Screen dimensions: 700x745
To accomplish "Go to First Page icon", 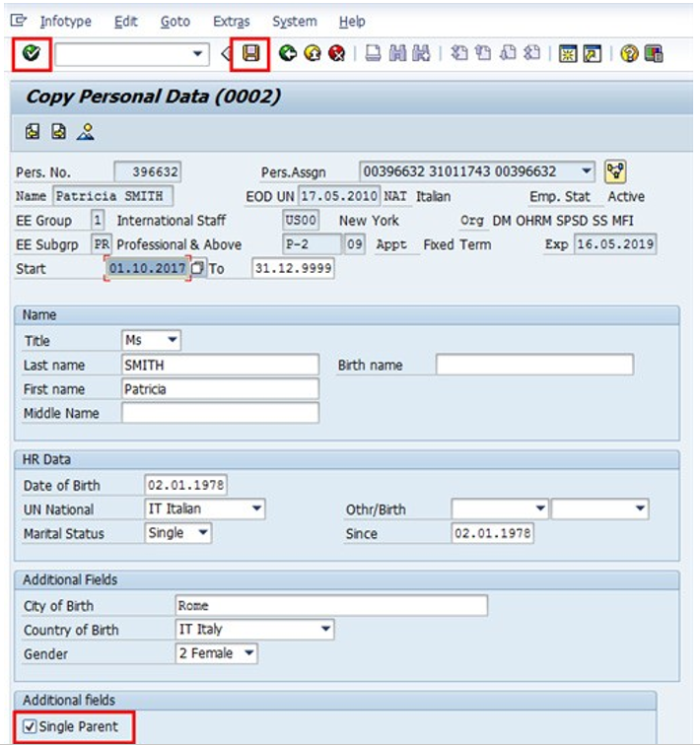I will (458, 53).
